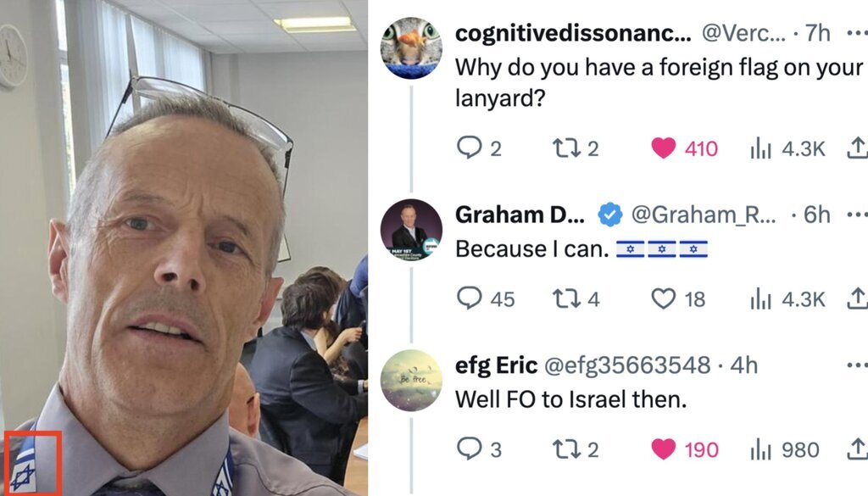Like Graham's tweet with 18 likes

663,299
